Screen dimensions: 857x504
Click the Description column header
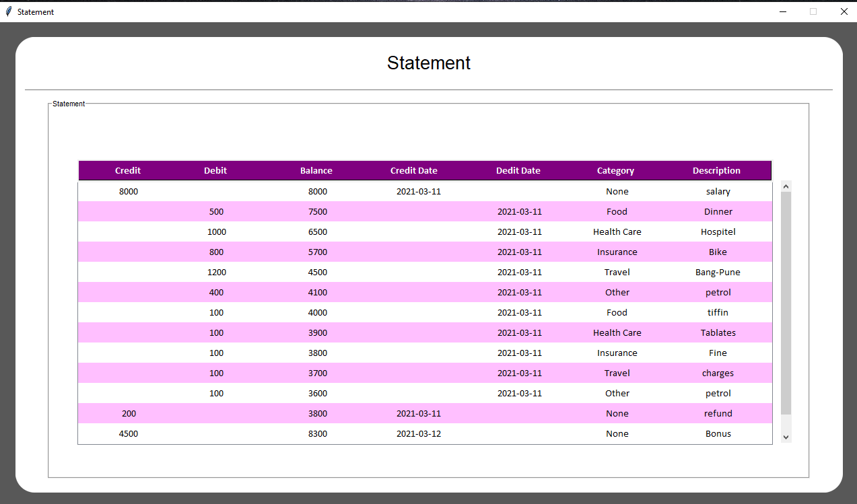pos(716,171)
